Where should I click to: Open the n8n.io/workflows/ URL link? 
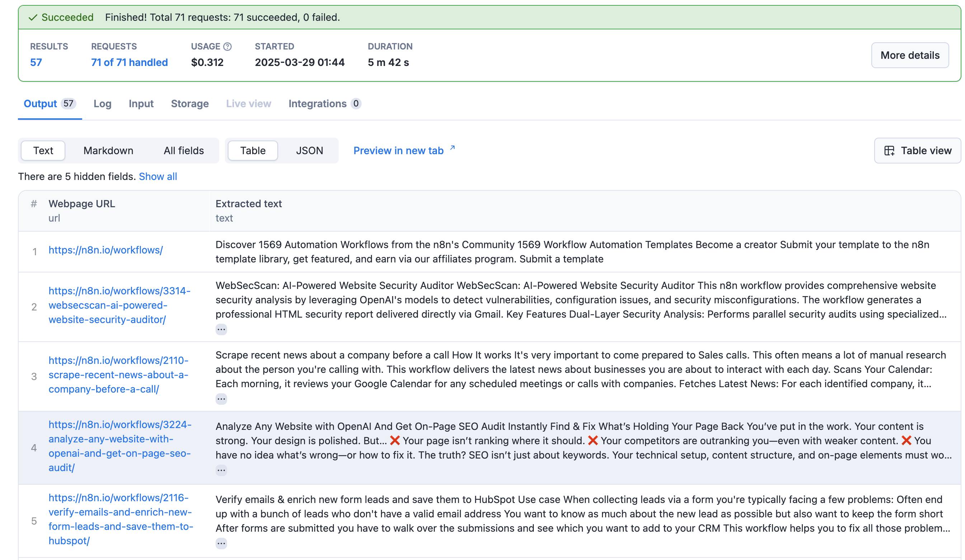[x=105, y=250]
